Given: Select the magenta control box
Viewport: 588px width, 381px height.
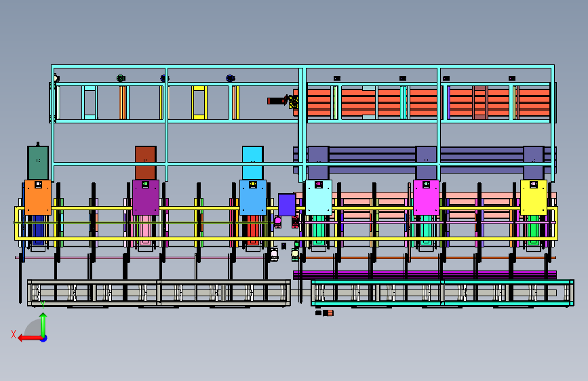Looking at the screenshot, I should 426,197.
